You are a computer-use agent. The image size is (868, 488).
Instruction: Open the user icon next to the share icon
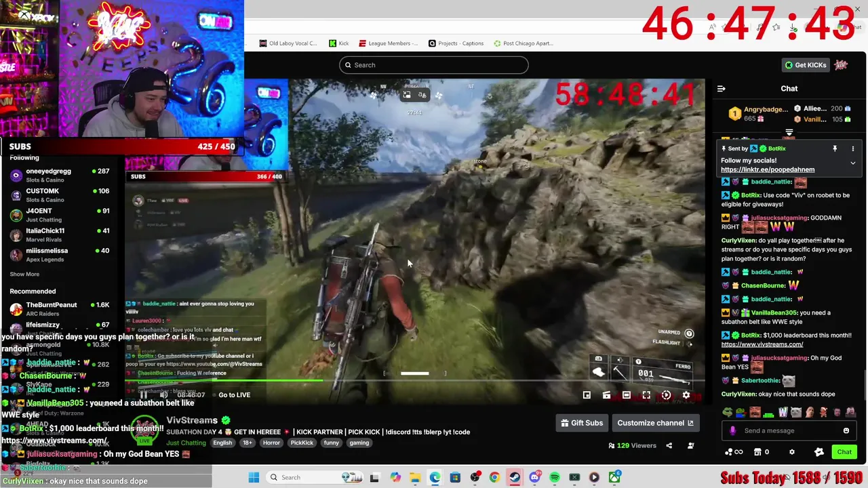click(691, 446)
